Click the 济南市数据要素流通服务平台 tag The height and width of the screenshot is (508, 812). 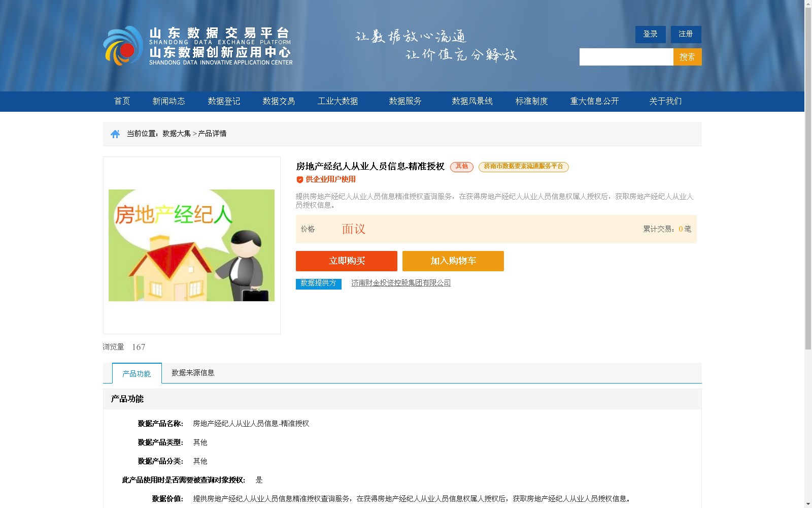(524, 167)
